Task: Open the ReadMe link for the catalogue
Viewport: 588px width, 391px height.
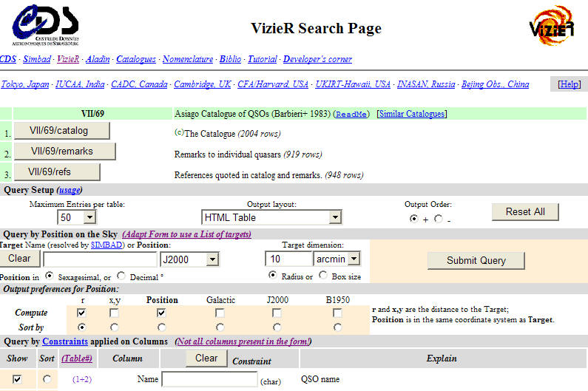Action: point(352,115)
